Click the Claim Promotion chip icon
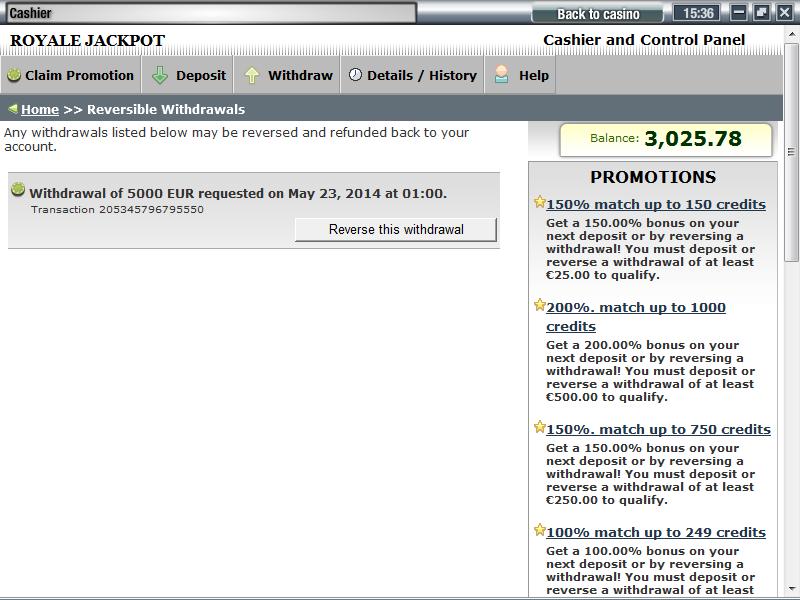800x600 pixels. click(x=14, y=75)
